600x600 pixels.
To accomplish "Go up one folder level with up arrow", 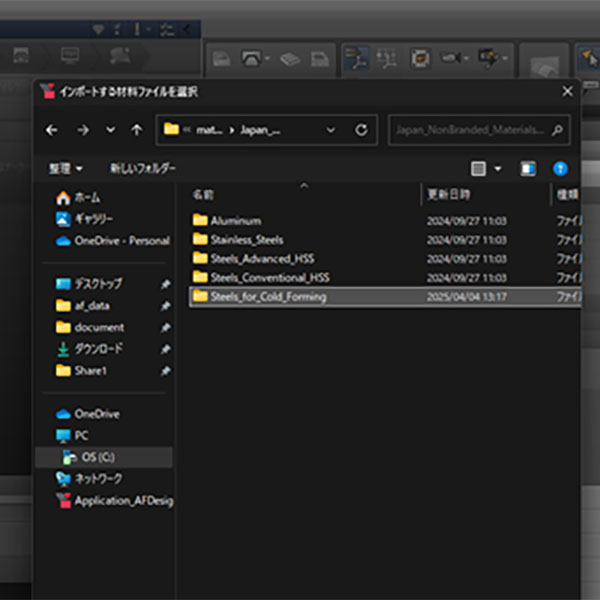I will (137, 130).
